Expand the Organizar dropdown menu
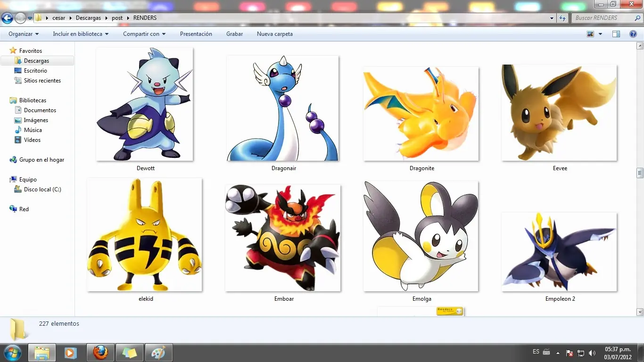This screenshot has width=644, height=362. (24, 34)
